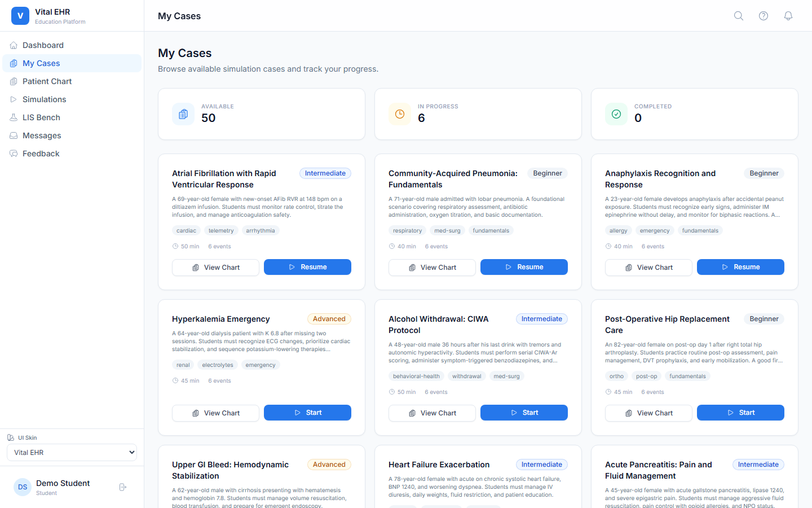
Task: Click the telemetry tag on Atrial Fibrillation case
Action: tap(221, 230)
